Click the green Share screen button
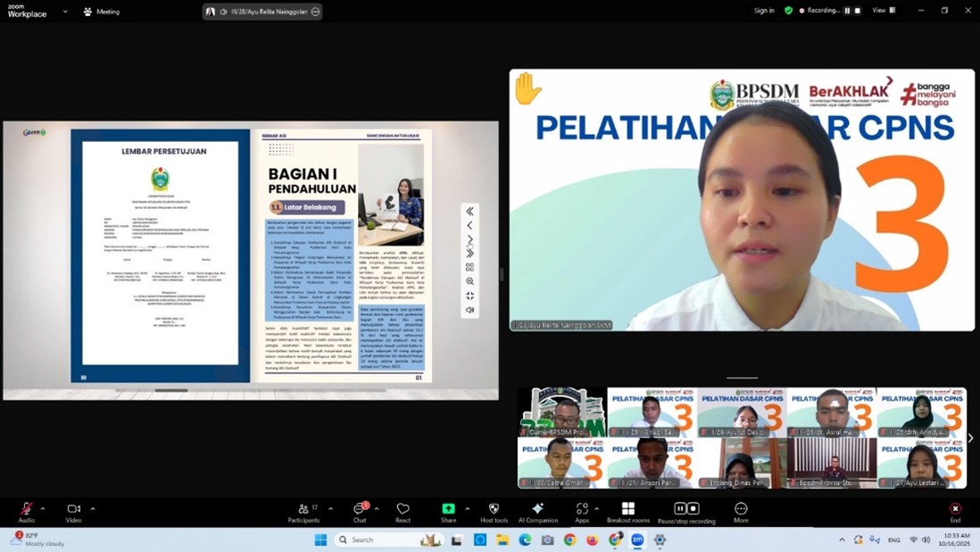The height and width of the screenshot is (552, 980). click(448, 510)
